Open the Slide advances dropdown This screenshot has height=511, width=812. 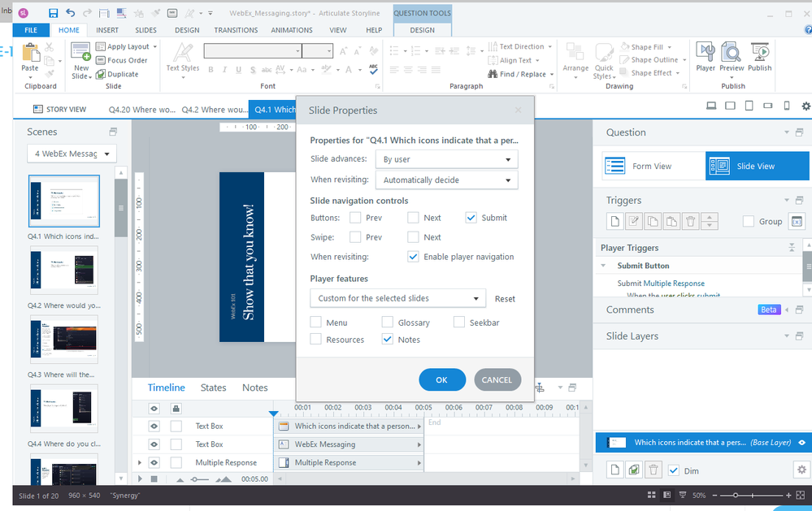(x=446, y=160)
